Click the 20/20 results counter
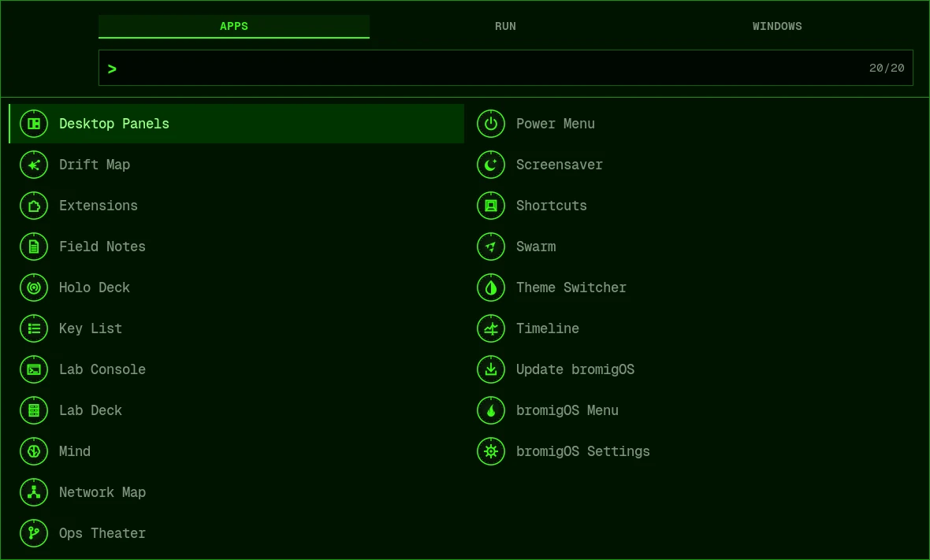Screen dimensions: 930x560 [887, 69]
